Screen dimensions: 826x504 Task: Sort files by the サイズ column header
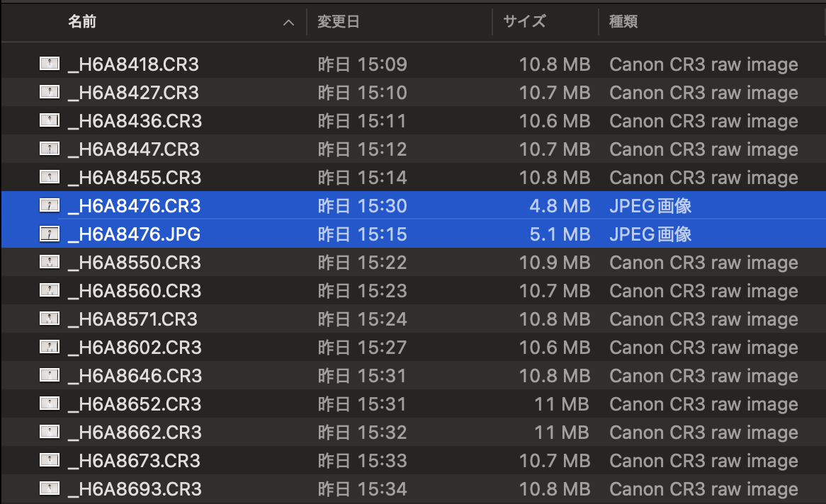[x=524, y=22]
